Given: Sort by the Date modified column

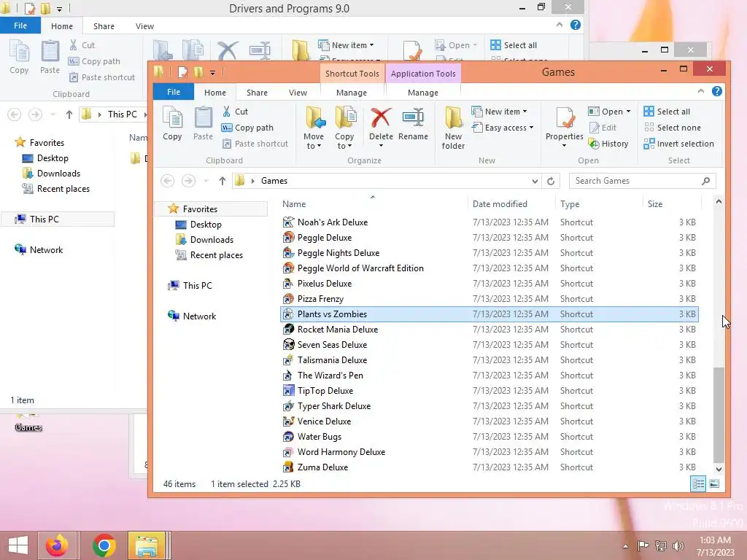Looking at the screenshot, I should click(x=500, y=204).
